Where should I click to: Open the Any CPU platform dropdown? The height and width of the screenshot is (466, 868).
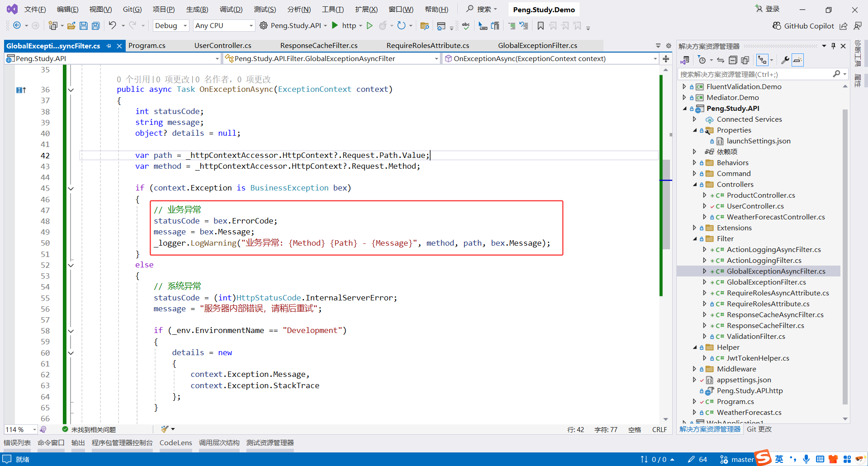click(224, 26)
